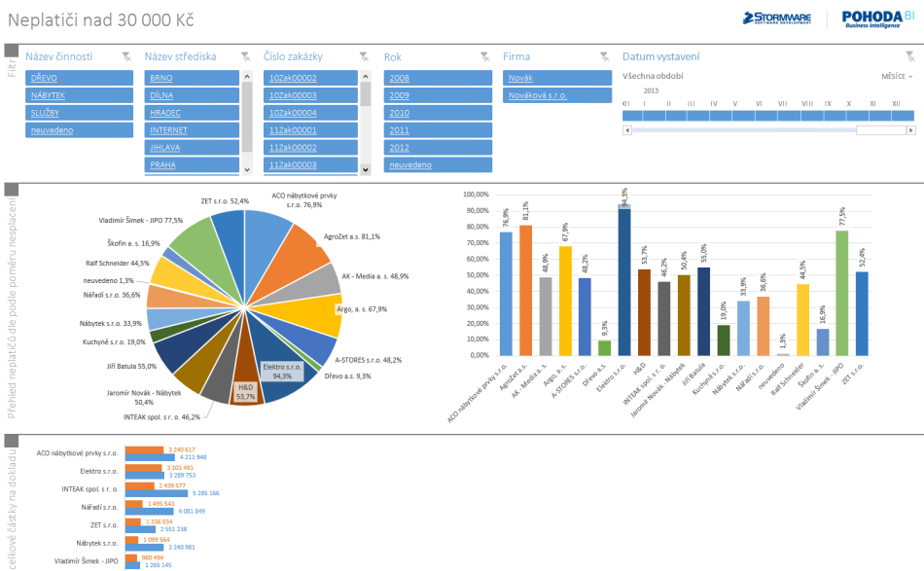This screenshot has width=924, height=571.
Task: Select month XII on timeline bar
Action: point(903,116)
